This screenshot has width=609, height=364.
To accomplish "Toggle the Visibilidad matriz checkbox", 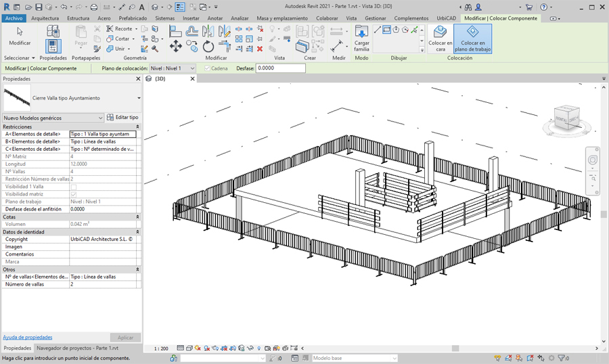I will click(73, 194).
